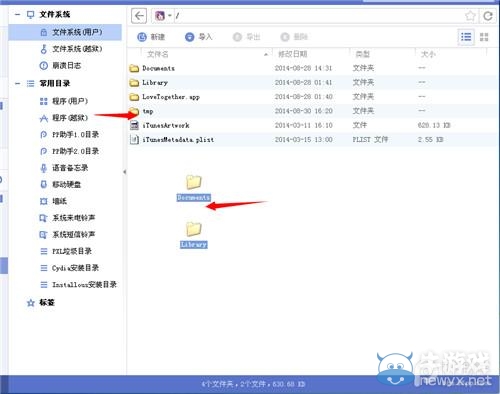Screen dimensions: 500x394
Task: Open 程序 (用户) directory
Action: [64, 101]
